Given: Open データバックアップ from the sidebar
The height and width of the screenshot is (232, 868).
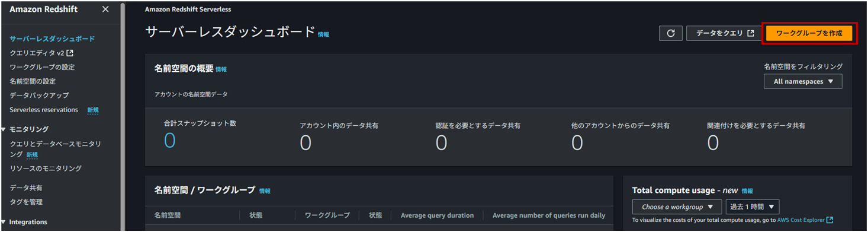Looking at the screenshot, I should point(39,96).
